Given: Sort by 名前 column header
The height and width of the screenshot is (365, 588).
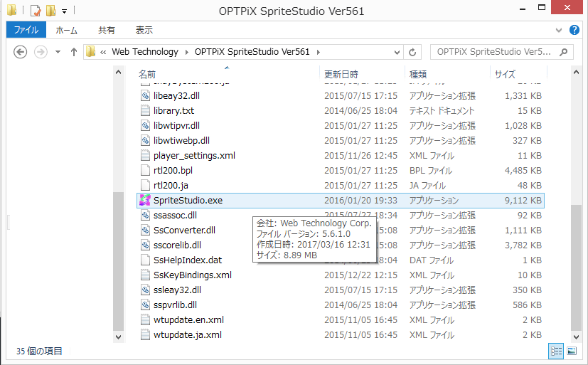Looking at the screenshot, I should point(228,74).
